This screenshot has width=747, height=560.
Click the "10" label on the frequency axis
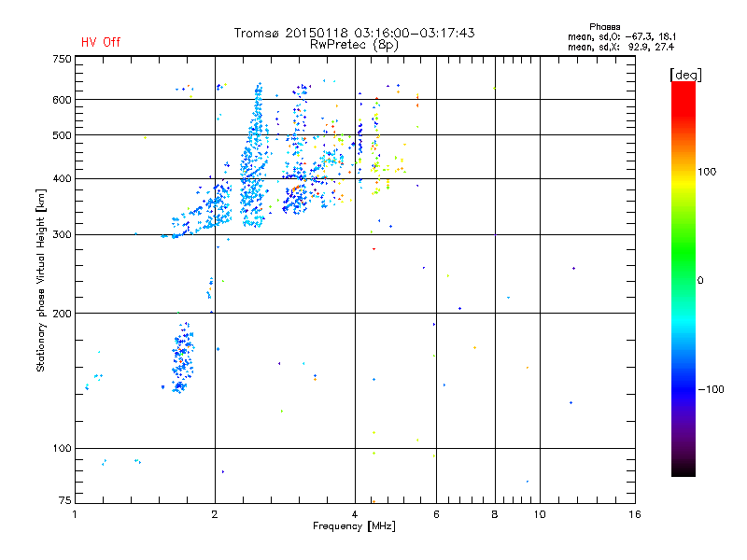pos(540,514)
